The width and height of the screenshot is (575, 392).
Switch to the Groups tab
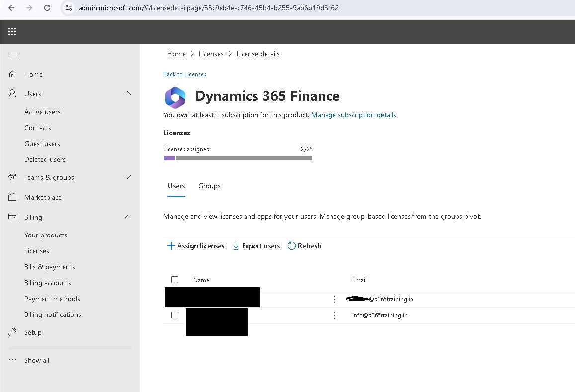click(209, 186)
